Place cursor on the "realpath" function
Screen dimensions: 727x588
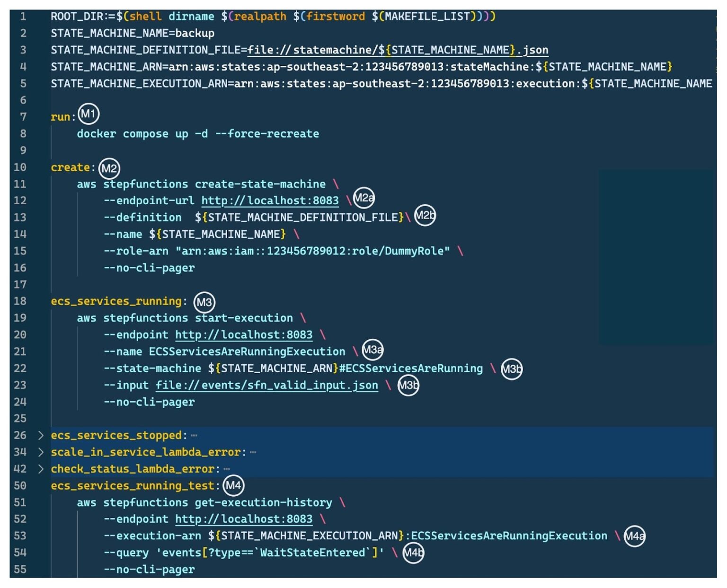[x=260, y=17]
